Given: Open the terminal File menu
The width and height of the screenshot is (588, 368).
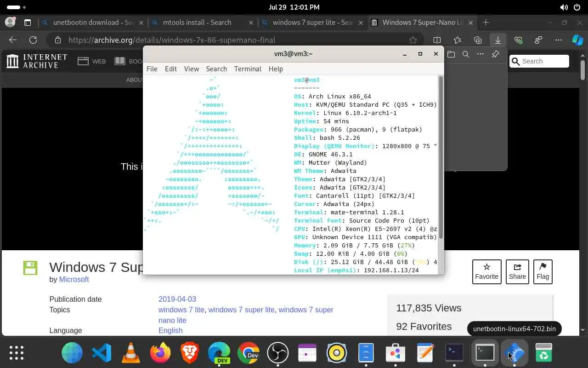Looking at the screenshot, I should point(152,69).
